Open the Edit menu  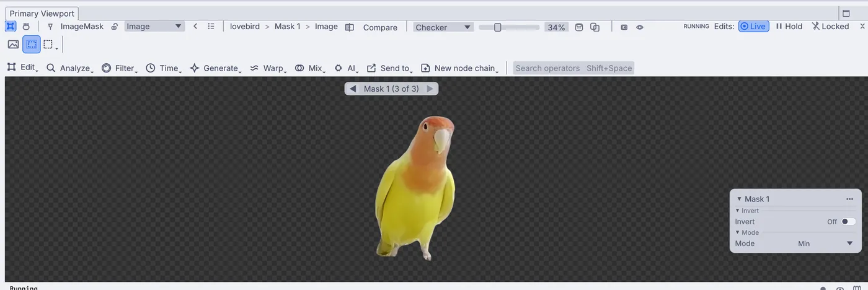click(22, 67)
